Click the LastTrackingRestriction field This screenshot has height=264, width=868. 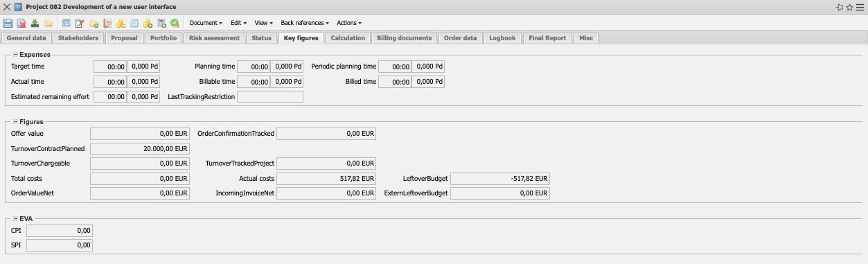coord(270,97)
